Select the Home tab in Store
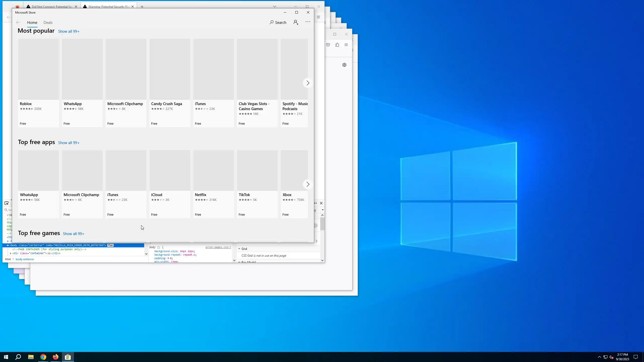 coord(32,23)
